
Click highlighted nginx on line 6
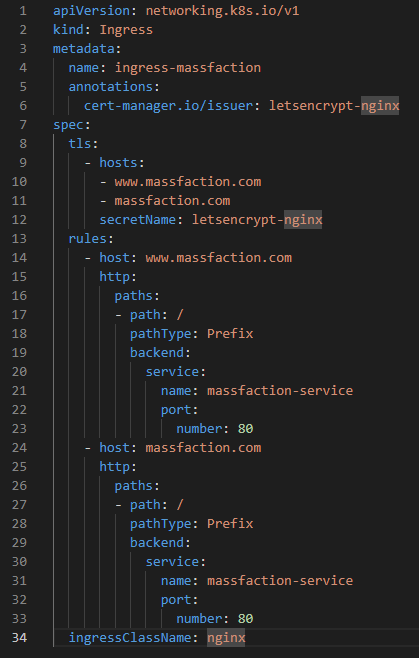point(380,106)
